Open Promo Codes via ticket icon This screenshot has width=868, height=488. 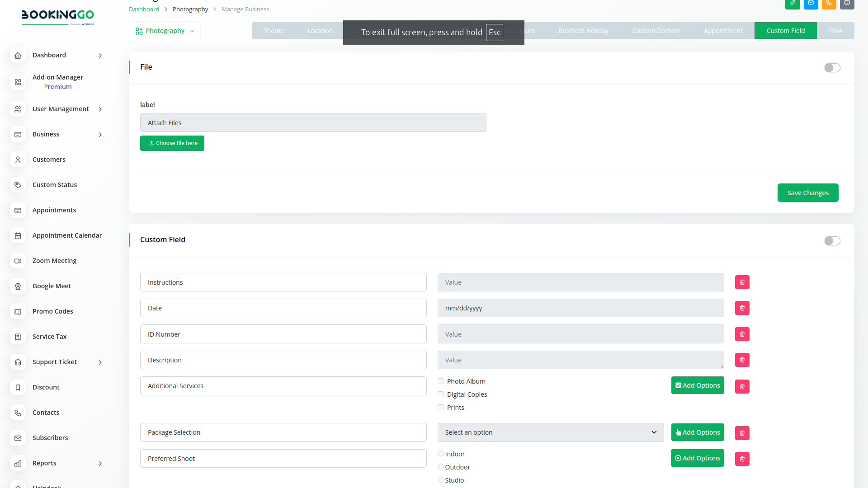coord(18,312)
